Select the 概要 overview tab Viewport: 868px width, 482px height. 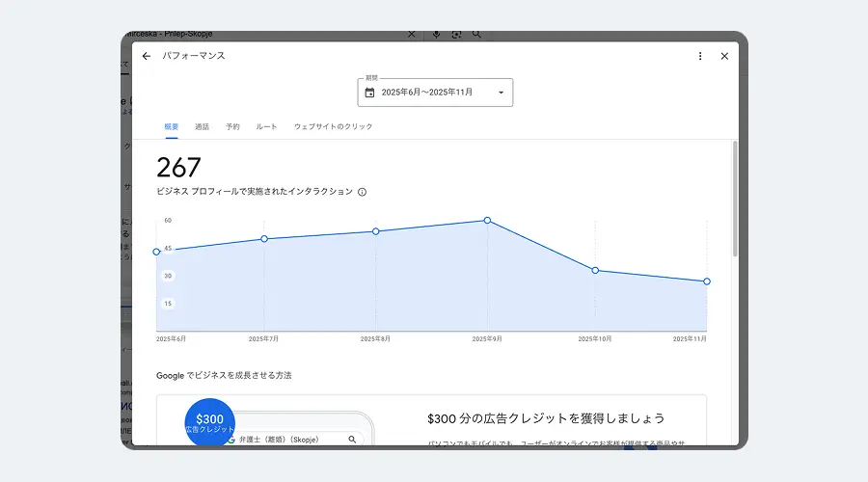172,126
